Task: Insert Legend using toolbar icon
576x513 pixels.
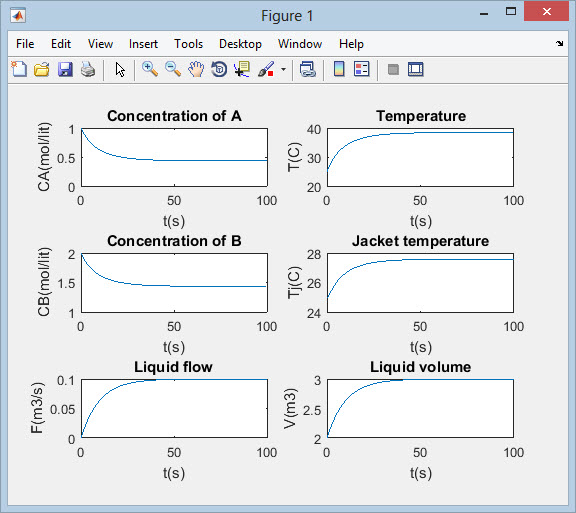Action: [x=361, y=69]
